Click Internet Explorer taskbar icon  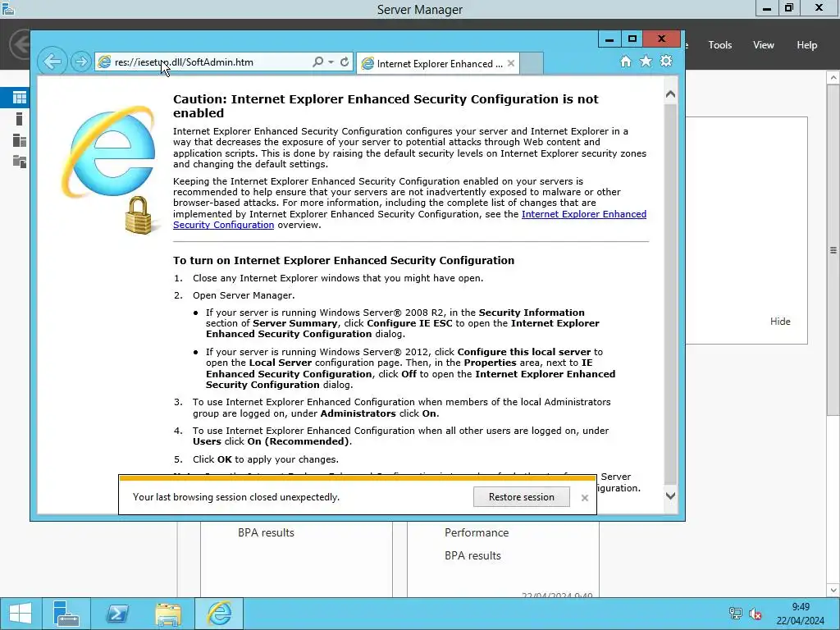click(219, 614)
